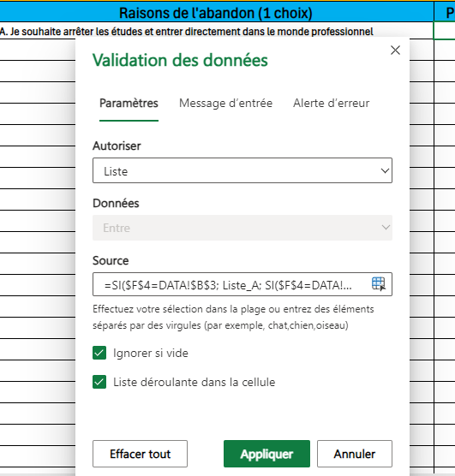
Task: Uncheck Liste déroulante dans la cellule
Action: [x=99, y=382]
